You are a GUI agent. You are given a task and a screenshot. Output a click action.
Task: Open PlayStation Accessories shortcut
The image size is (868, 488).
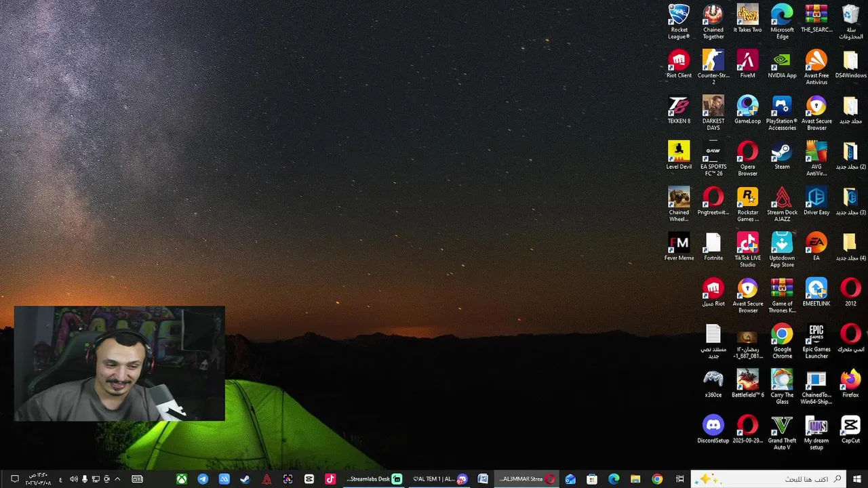click(x=782, y=113)
